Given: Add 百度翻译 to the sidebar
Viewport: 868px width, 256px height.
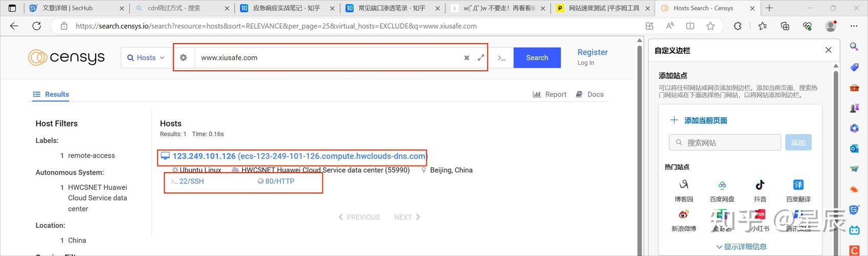Looking at the screenshot, I should point(798,190).
